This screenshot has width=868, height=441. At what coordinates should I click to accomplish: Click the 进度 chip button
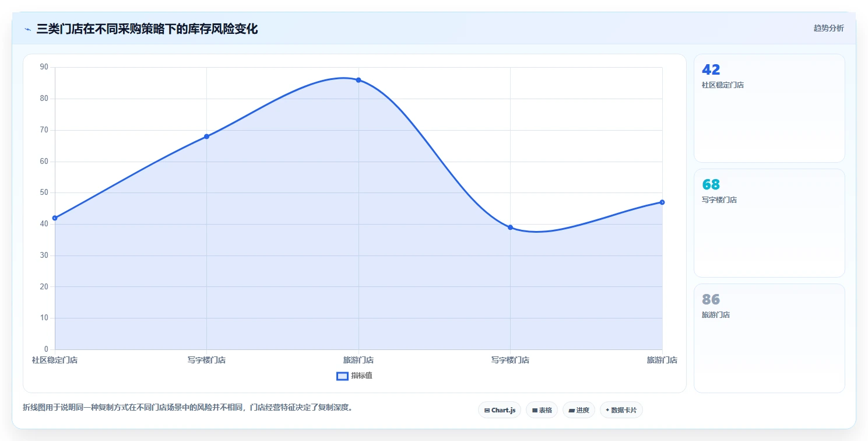pos(578,410)
